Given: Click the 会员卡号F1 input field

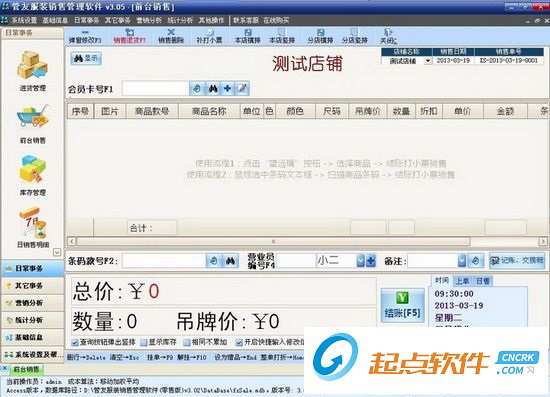Looking at the screenshot, I should point(155,88).
